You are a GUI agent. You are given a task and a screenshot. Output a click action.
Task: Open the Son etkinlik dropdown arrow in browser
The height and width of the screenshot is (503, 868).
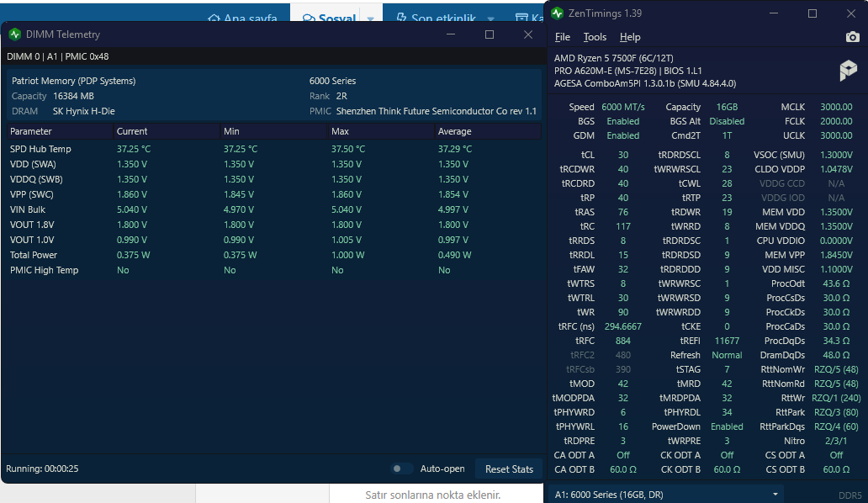pos(490,19)
